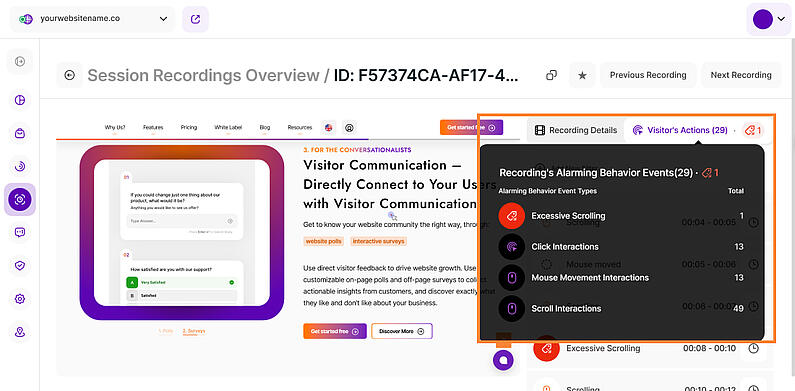Click Excessive Scrolling red tag icon in popup
The width and height of the screenshot is (795, 391).
(512, 216)
